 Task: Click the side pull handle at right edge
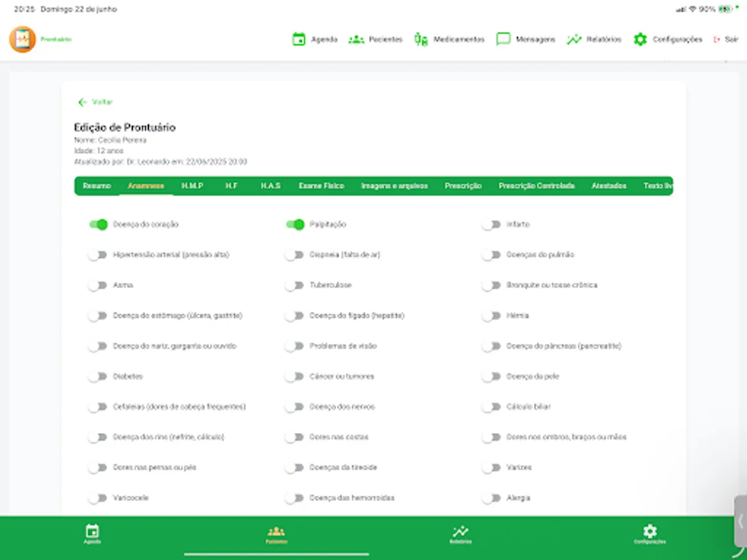click(x=740, y=521)
